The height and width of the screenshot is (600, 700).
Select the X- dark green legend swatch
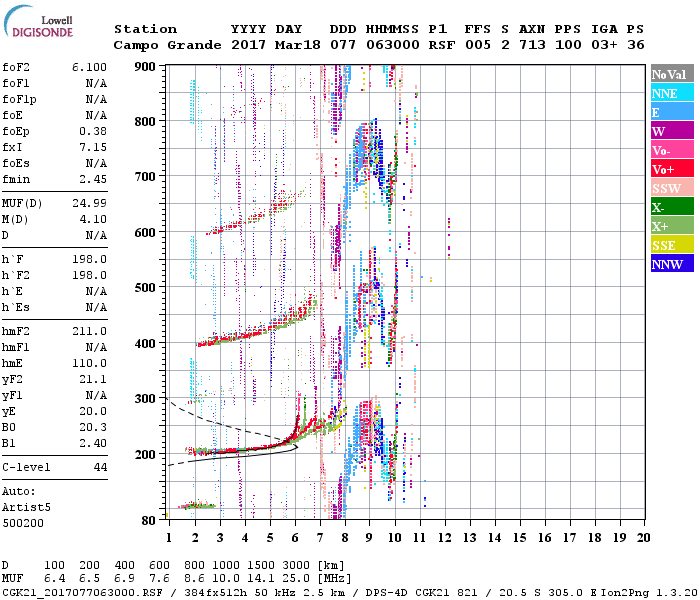point(672,207)
